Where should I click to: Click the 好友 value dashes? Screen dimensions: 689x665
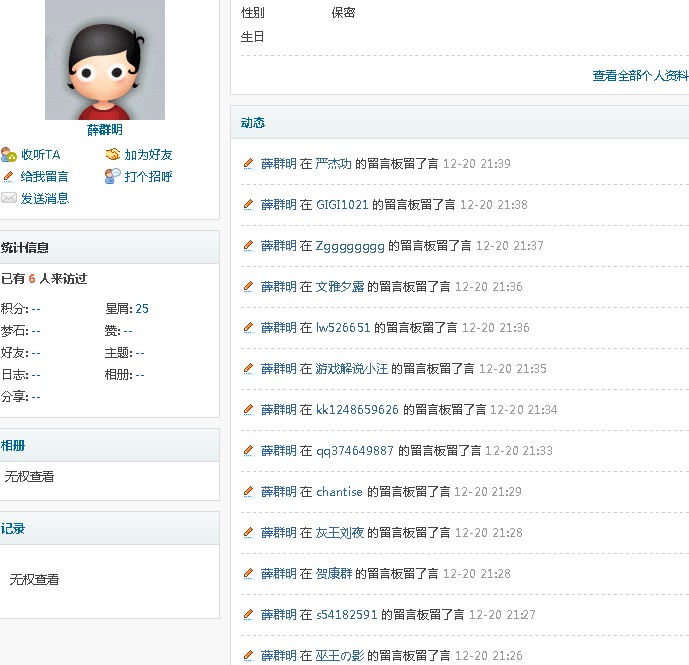click(36, 353)
